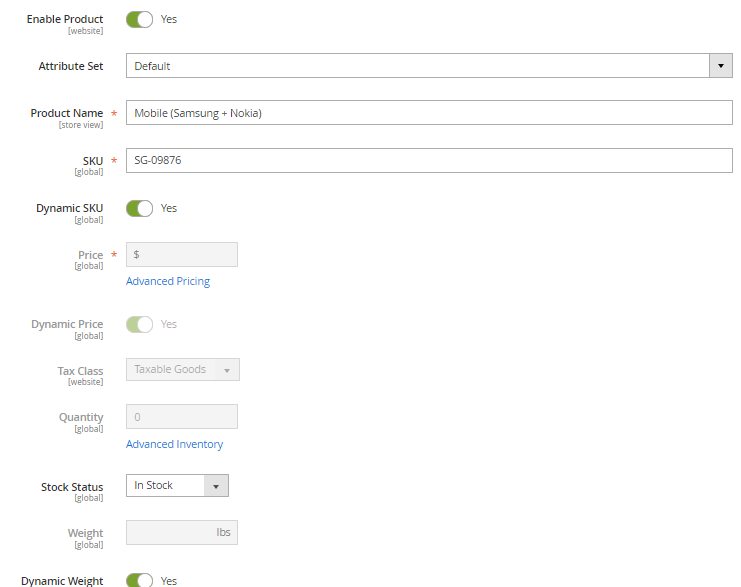Toggle the Dynamic SKU switch
Image resolution: width=741 pixels, height=587 pixels.
point(139,208)
